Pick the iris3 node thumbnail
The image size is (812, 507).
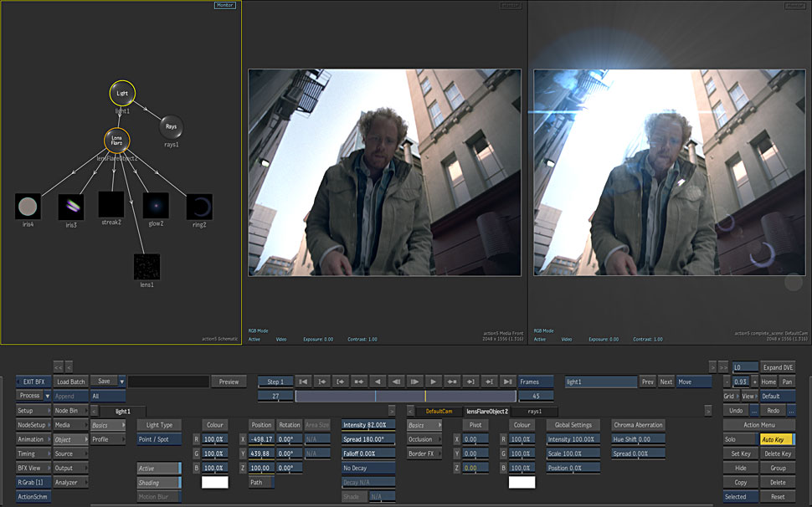tap(70, 206)
